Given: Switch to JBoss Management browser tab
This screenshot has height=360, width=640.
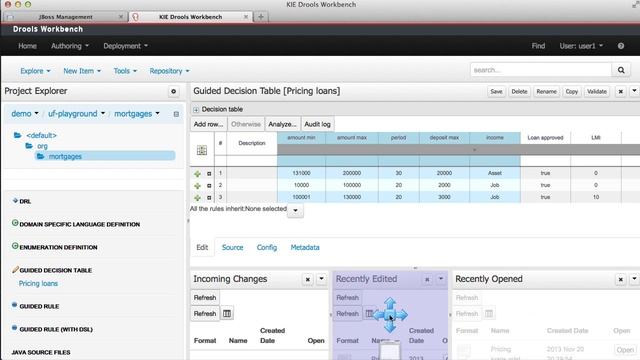Looking at the screenshot, I should (x=65, y=17).
